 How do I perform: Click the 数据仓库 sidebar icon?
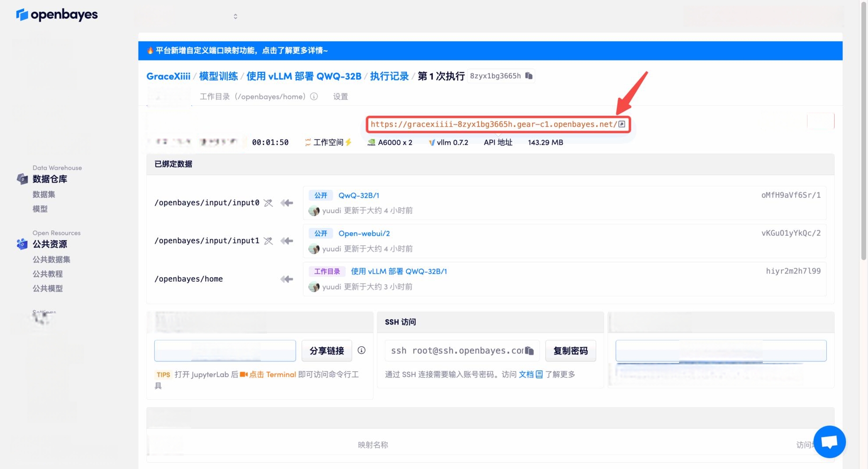coord(22,179)
